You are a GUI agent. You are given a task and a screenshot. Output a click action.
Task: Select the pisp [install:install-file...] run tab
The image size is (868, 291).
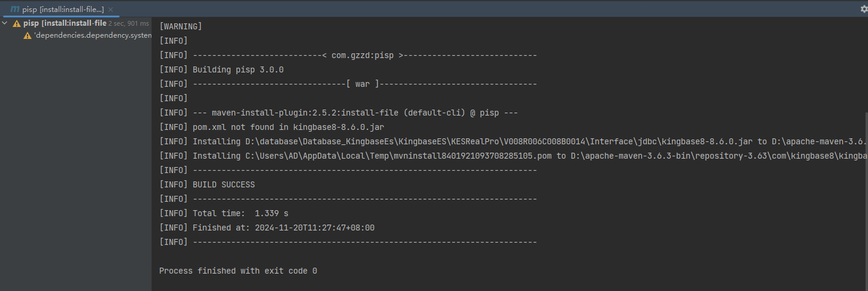63,10
